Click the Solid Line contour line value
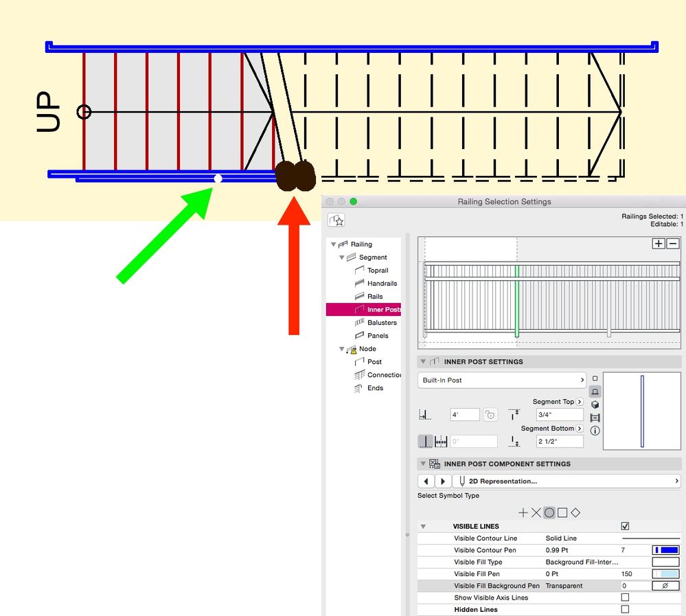The width and height of the screenshot is (686, 616). click(x=561, y=538)
